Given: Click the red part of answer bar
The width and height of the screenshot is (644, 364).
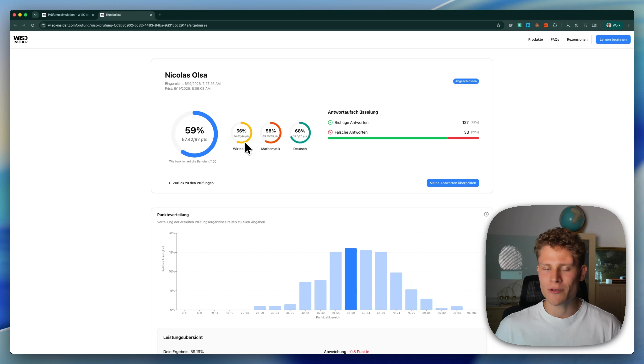Looking at the screenshot, I should coord(463,138).
